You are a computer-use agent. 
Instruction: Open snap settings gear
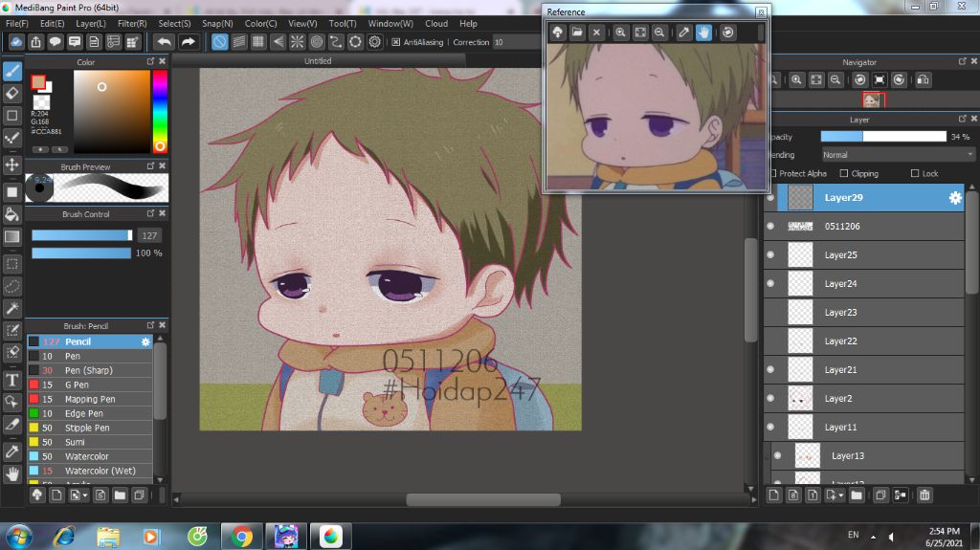pyautogui.click(x=374, y=42)
